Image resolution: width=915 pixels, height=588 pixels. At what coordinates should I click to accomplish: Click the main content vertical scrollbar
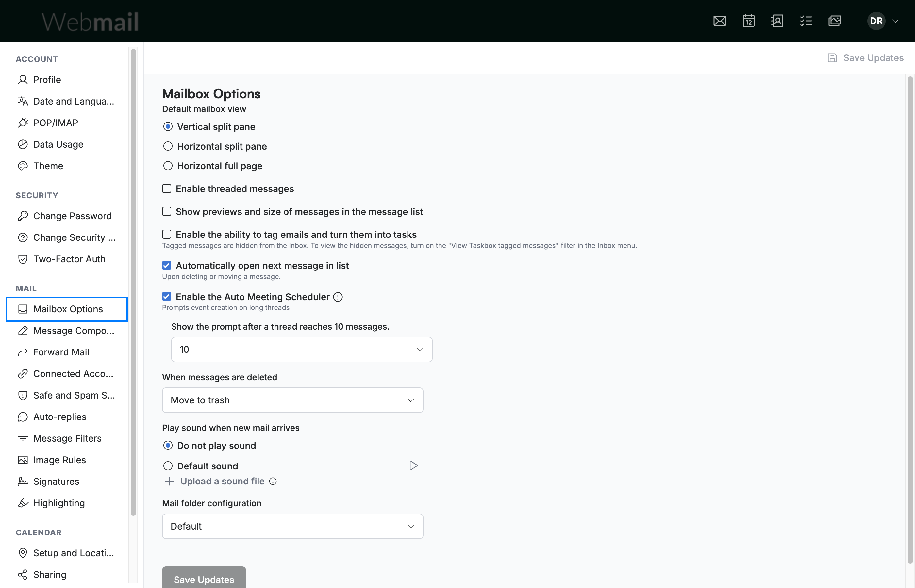point(910,320)
